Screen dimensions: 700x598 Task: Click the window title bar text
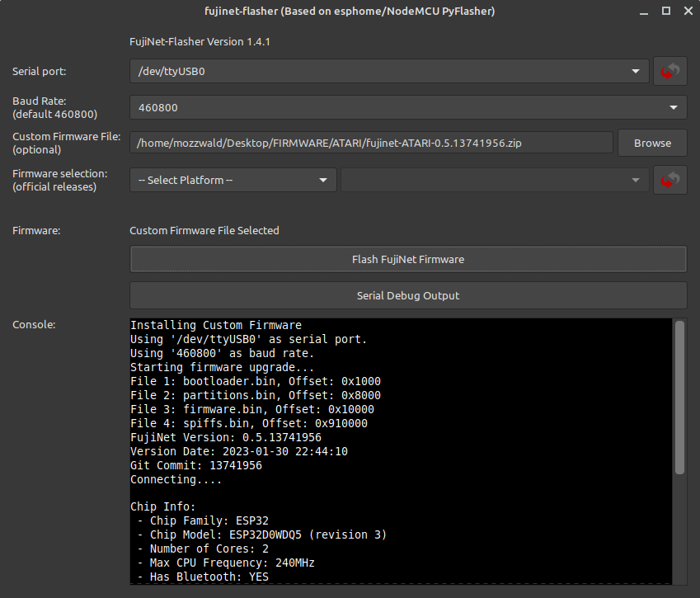tap(350, 11)
